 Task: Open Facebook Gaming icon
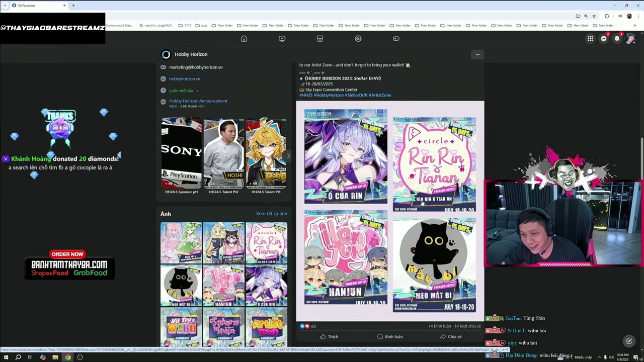coord(396,39)
